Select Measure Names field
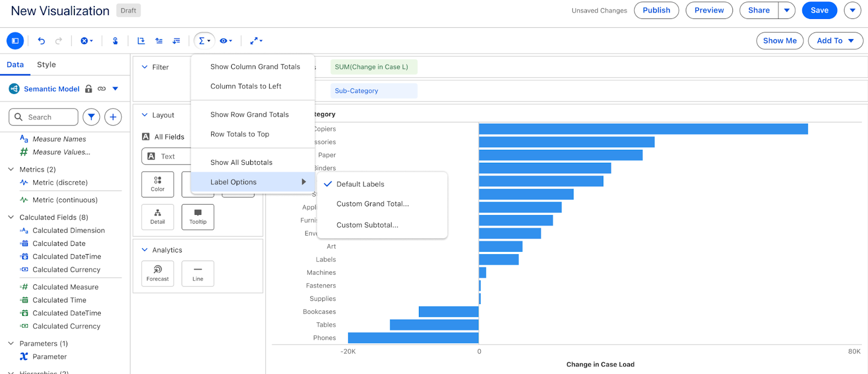 point(59,139)
